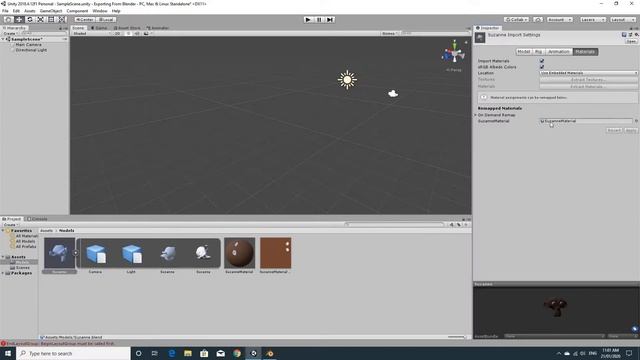This screenshot has width=640, height=360.
Task: Select the camera gizmo in scene view
Action: [x=393, y=93]
